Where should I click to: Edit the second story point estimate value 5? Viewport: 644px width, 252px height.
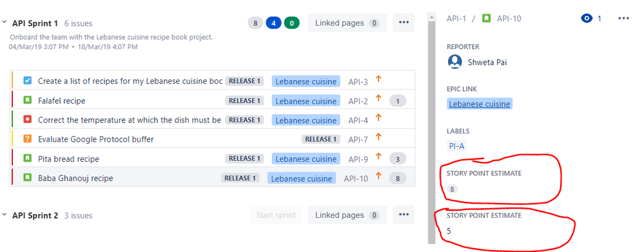[x=449, y=231]
